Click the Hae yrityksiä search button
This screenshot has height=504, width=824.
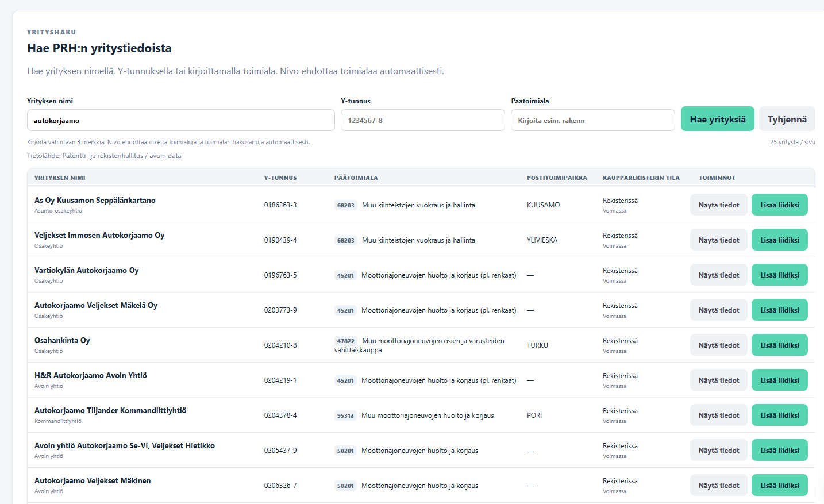click(x=718, y=119)
